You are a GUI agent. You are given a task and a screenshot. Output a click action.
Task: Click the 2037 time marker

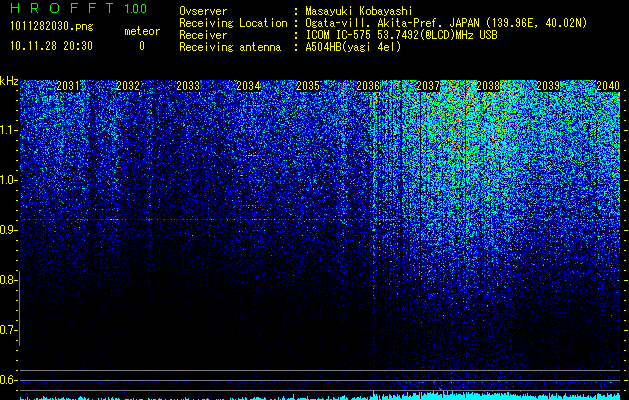click(428, 86)
